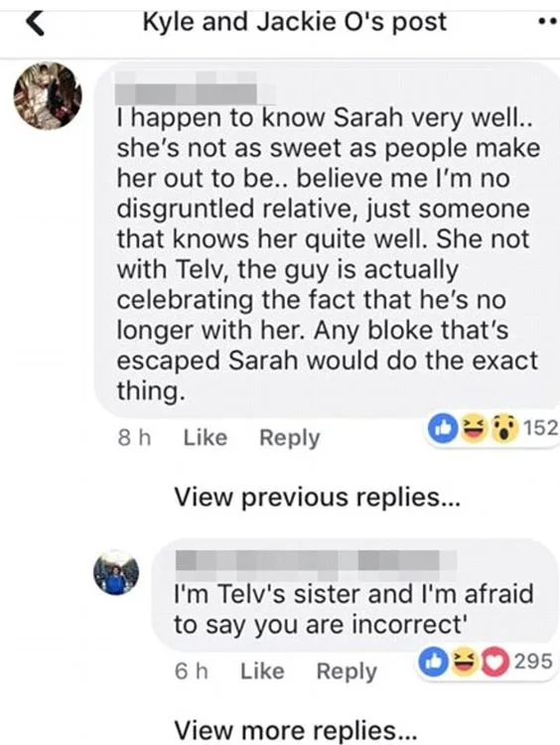Open the 295 reactions count
Viewport: 560px width, 745px height.
click(533, 662)
